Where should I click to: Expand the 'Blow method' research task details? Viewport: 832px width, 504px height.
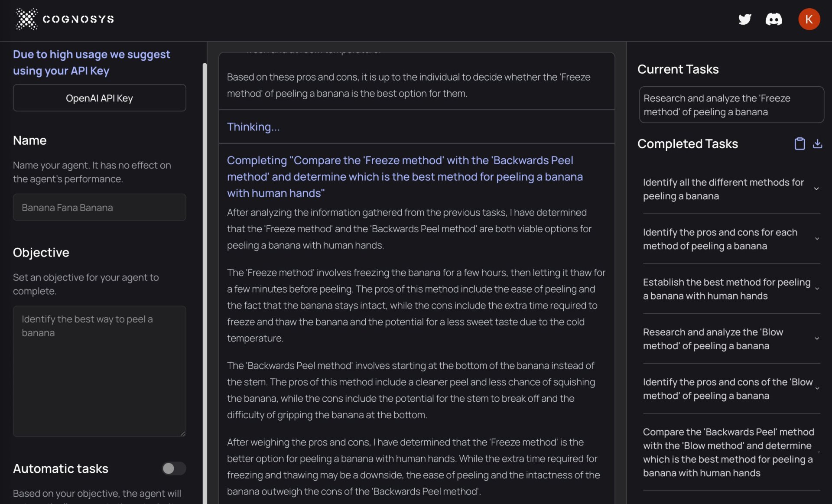817,338
